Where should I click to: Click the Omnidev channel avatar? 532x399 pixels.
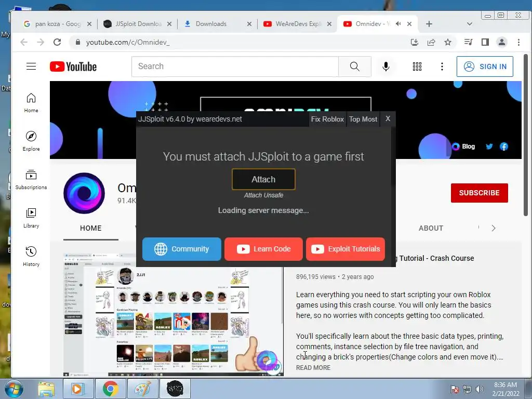84,193
